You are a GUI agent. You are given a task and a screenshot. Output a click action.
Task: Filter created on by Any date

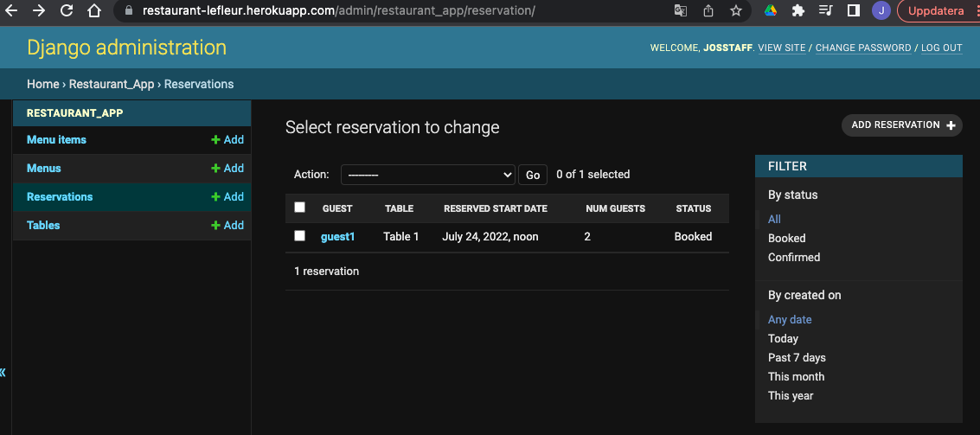(x=790, y=320)
